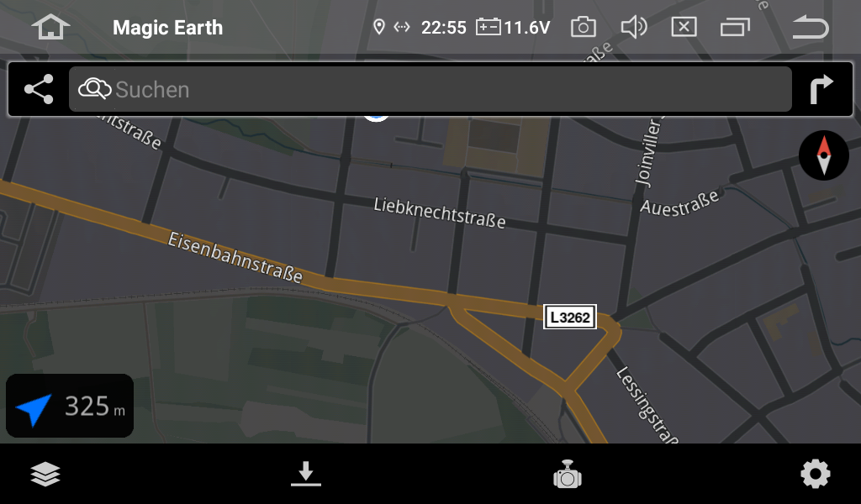This screenshot has height=504, width=861.
Task: Tap the compass to reset map orientation
Action: click(824, 155)
